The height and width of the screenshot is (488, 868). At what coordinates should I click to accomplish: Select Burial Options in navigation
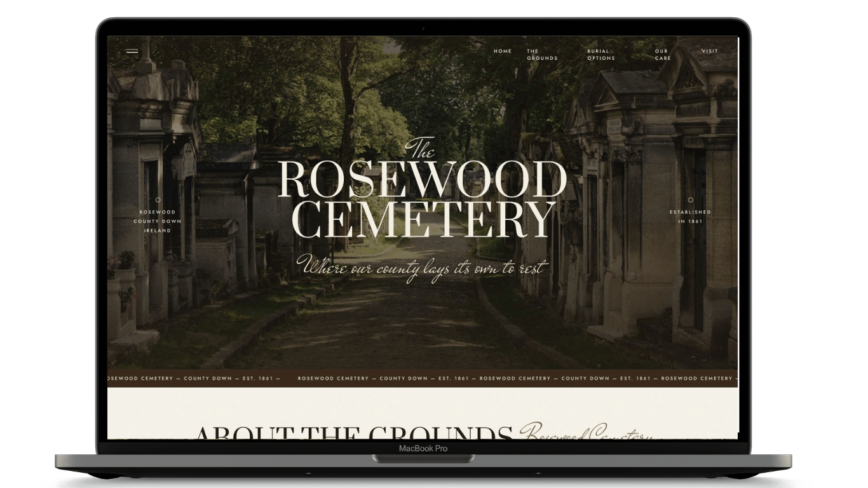(x=601, y=55)
